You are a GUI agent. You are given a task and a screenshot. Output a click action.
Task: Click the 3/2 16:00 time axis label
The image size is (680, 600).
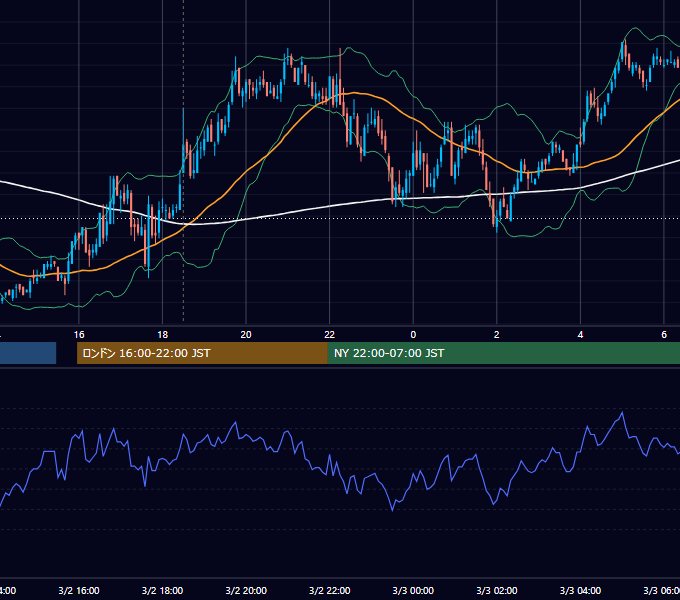79,590
